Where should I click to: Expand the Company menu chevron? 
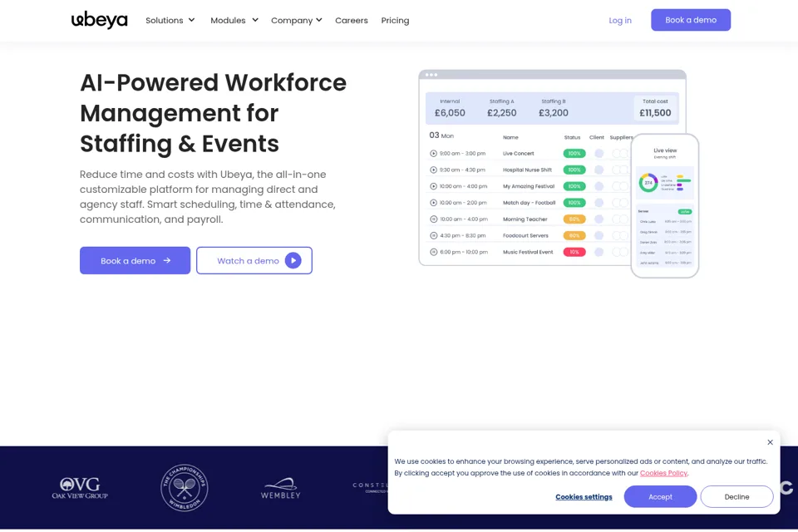(x=319, y=20)
